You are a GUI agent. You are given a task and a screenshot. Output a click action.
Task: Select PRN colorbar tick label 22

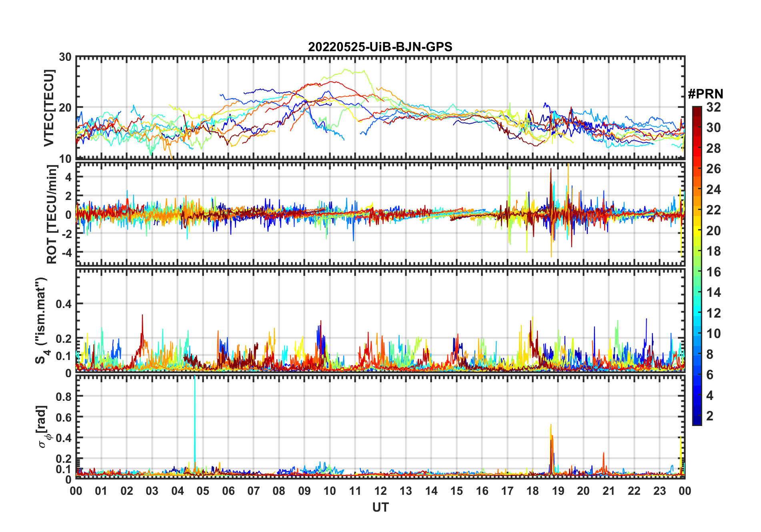pos(714,210)
